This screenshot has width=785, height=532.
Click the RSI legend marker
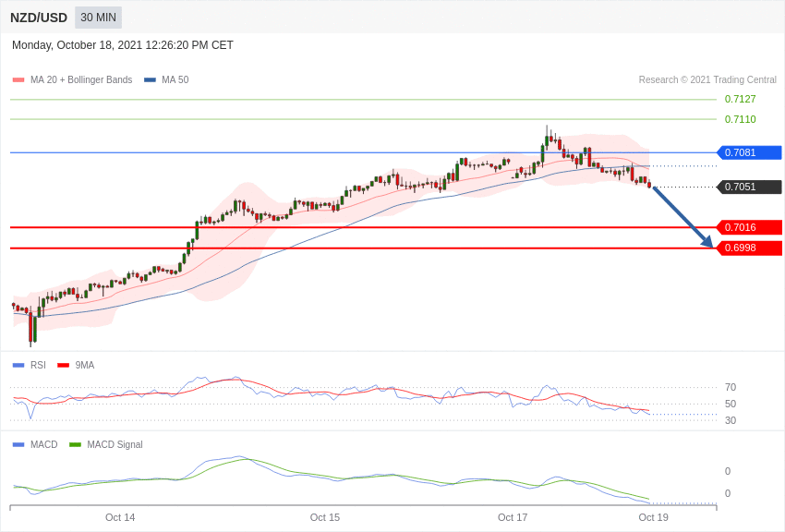pyautogui.click(x=18, y=365)
